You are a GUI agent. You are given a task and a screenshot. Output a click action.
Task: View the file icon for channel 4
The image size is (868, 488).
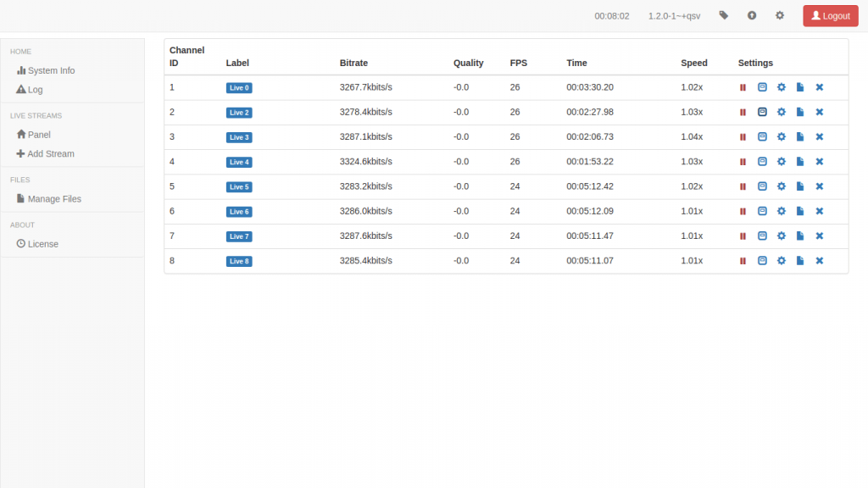tap(800, 162)
